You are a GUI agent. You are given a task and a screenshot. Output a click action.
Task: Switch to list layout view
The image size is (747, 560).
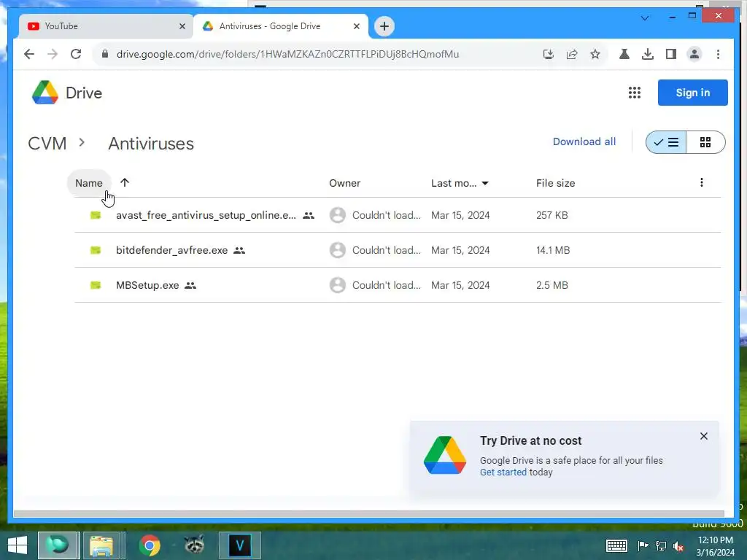[x=666, y=142]
